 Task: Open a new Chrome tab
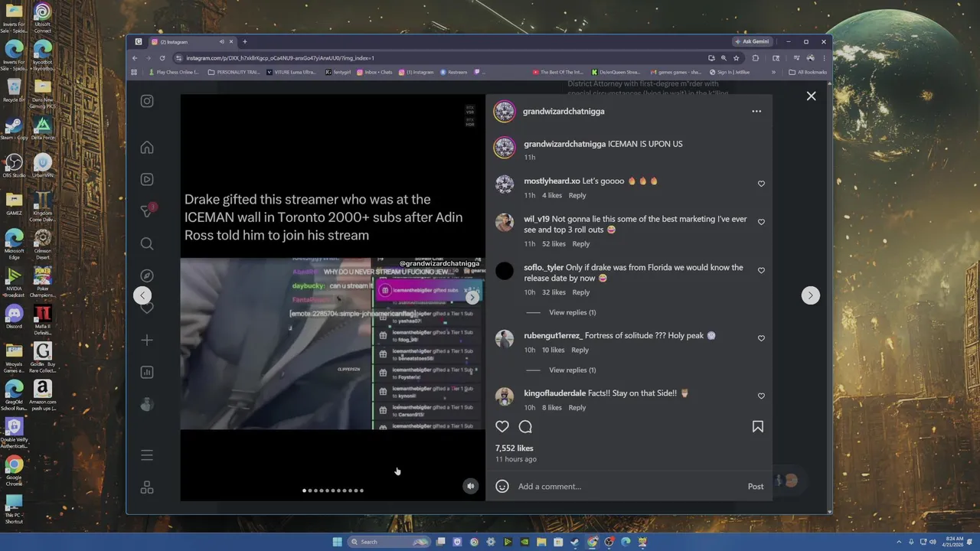245,42
